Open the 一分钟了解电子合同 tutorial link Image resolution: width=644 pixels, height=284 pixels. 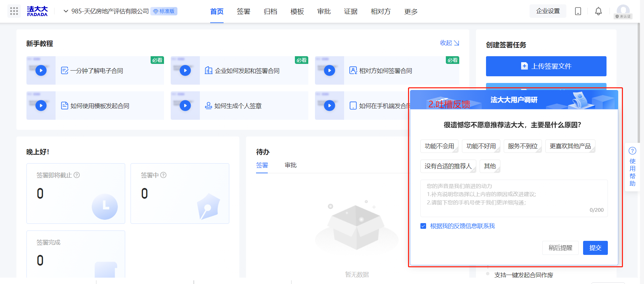97,71
